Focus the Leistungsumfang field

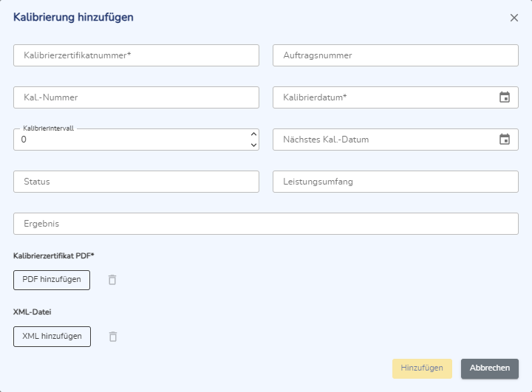coord(395,182)
